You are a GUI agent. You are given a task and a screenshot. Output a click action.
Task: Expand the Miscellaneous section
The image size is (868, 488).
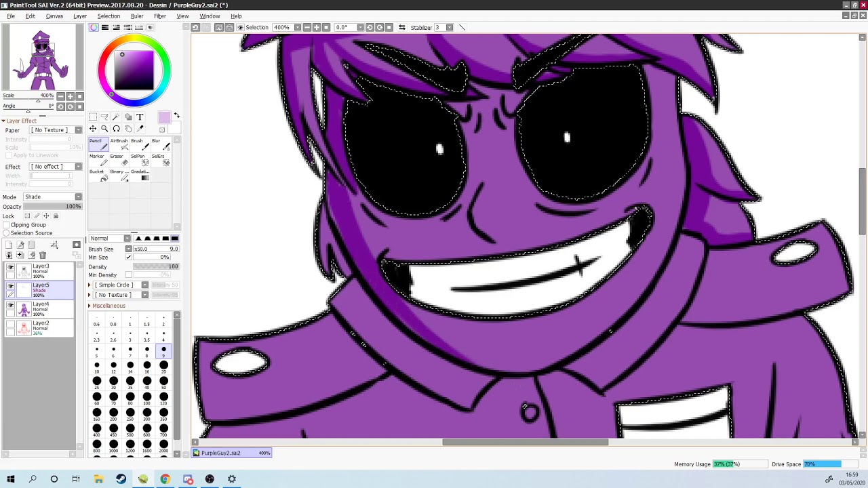point(107,306)
